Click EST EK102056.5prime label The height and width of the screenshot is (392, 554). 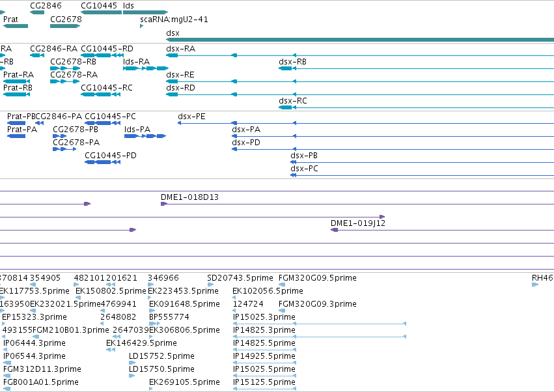(268, 291)
